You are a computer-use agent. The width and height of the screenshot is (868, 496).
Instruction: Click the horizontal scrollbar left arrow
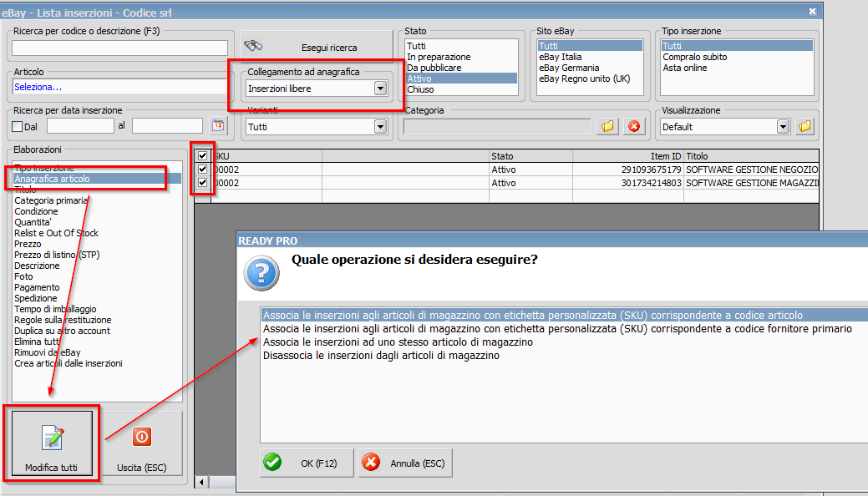pos(201,482)
